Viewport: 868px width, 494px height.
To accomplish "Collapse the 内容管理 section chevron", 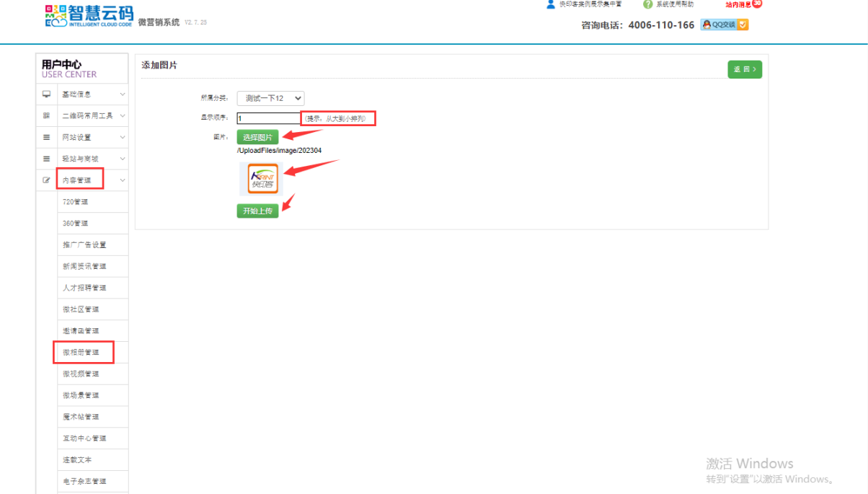I will (123, 180).
